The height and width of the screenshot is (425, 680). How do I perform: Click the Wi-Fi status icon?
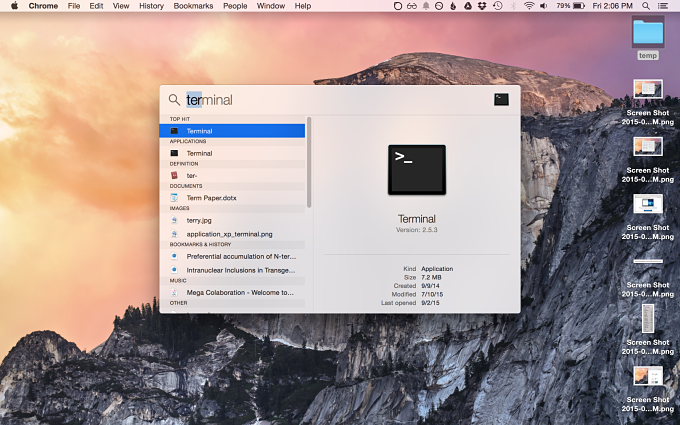click(x=529, y=6)
